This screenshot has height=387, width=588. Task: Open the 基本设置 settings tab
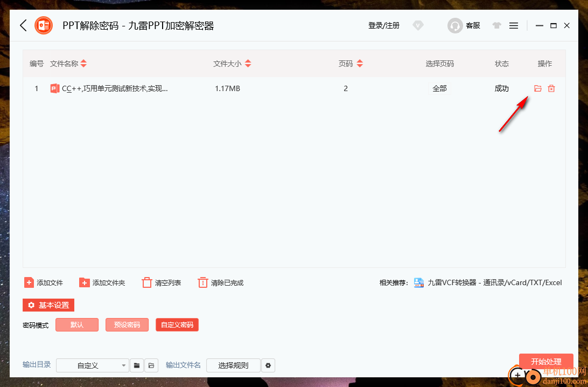[x=48, y=305]
